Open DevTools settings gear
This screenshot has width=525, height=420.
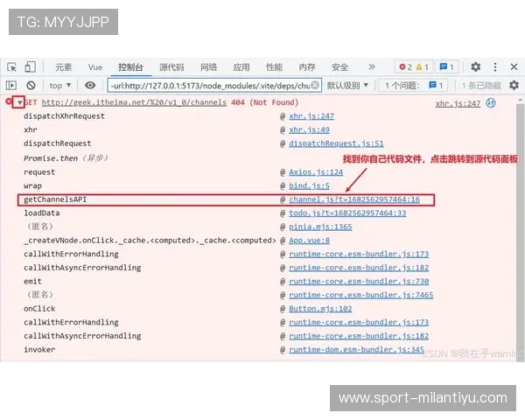pyautogui.click(x=475, y=67)
